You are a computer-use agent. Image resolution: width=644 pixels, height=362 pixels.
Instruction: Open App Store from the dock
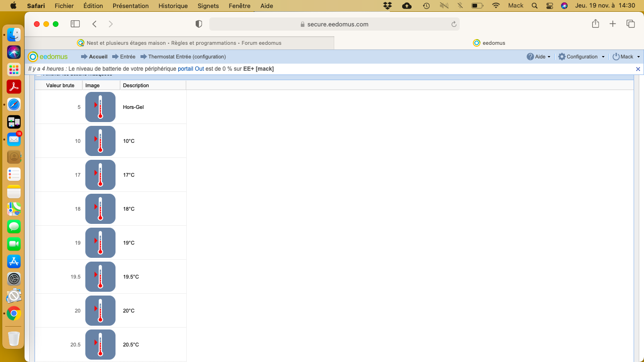[x=14, y=261]
